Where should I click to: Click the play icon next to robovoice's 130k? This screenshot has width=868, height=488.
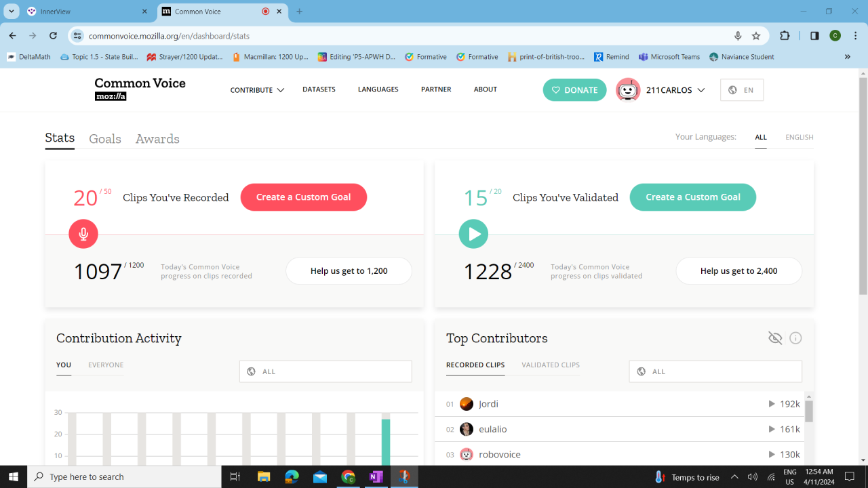[772, 454]
